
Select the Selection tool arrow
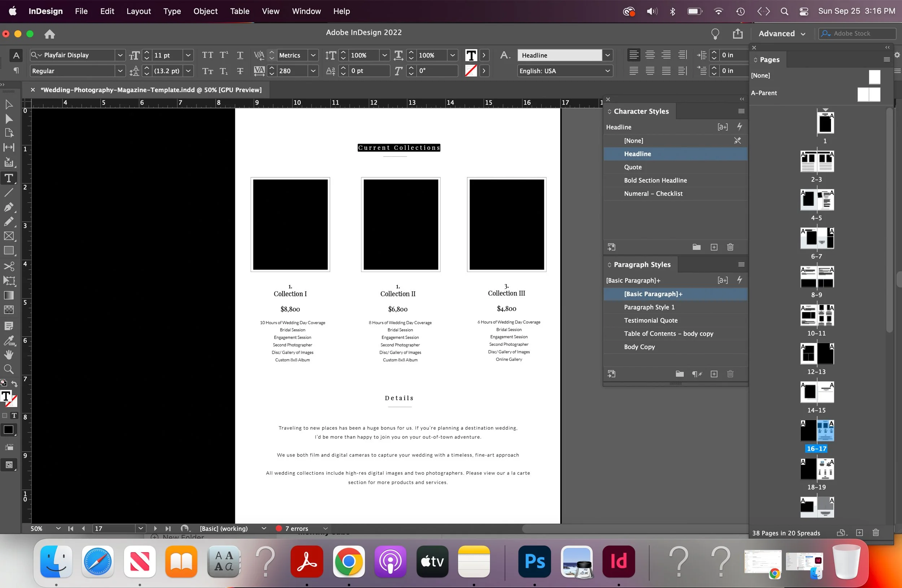tap(9, 105)
